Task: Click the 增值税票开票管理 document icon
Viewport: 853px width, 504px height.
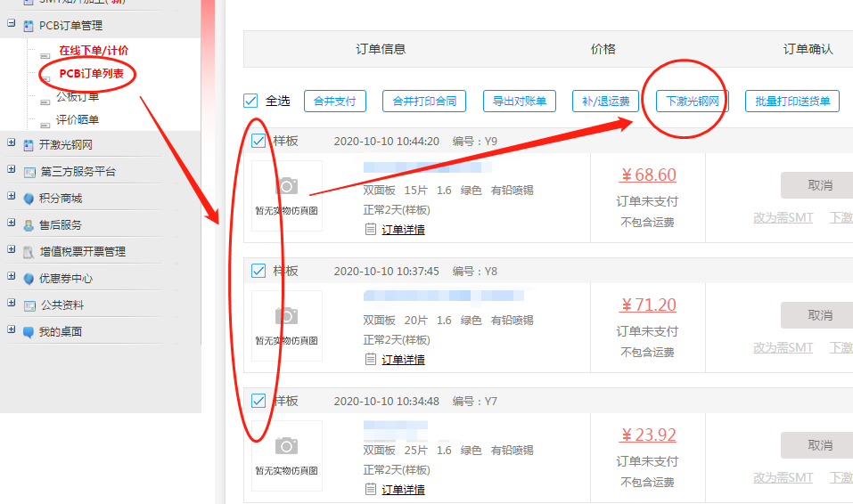Action: tap(29, 252)
